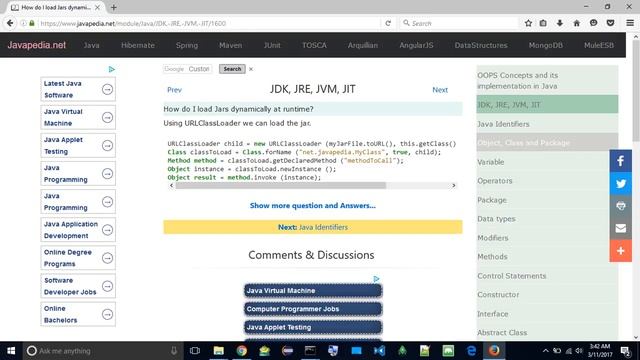Viewport: 640px width, 360px height.
Task: Click the page vertical scrollbar thumb
Action: coord(636,91)
